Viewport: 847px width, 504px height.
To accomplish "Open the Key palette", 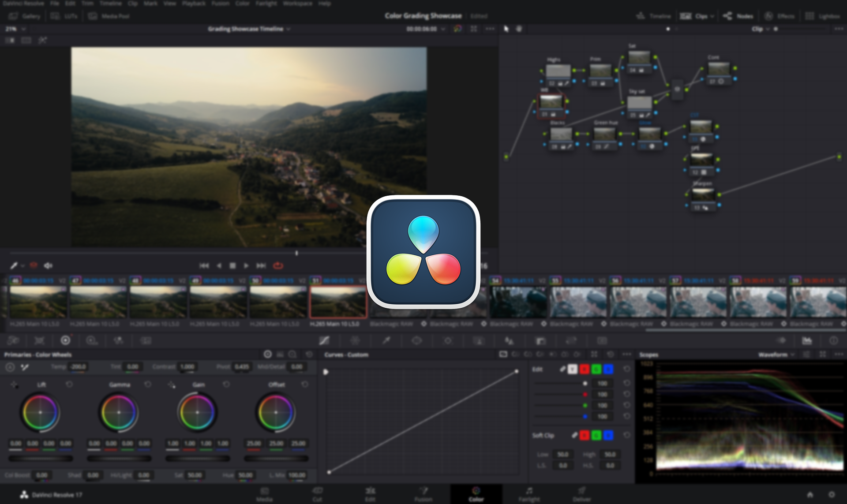I will tap(540, 340).
